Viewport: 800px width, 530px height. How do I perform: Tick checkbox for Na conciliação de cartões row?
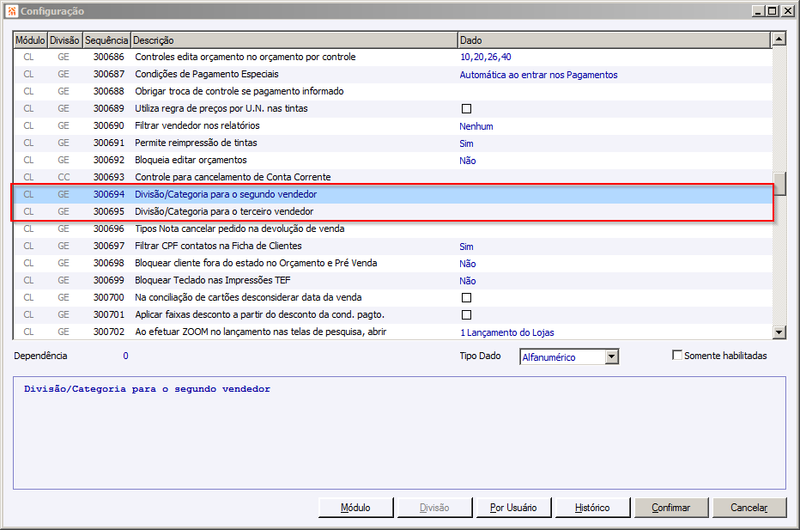click(x=466, y=297)
